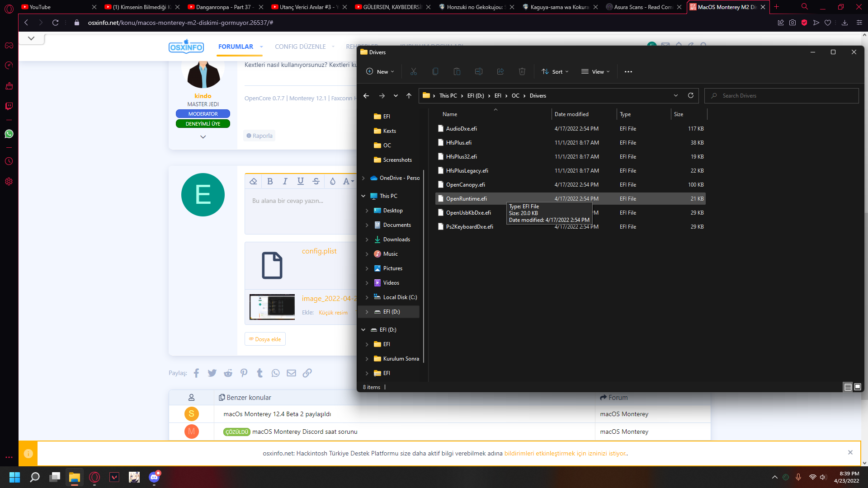Toggle Bold formatting in reply editor
Screen dimensions: 868x488
pyautogui.click(x=270, y=181)
